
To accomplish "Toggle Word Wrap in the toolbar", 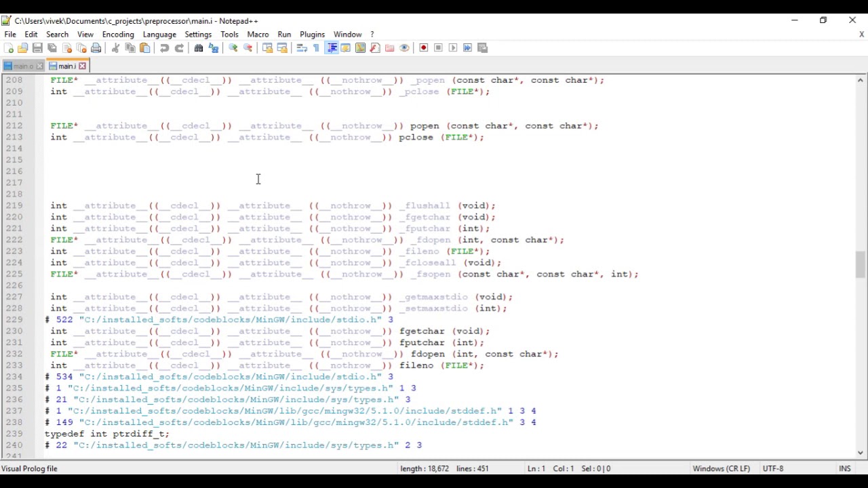I will (x=302, y=48).
